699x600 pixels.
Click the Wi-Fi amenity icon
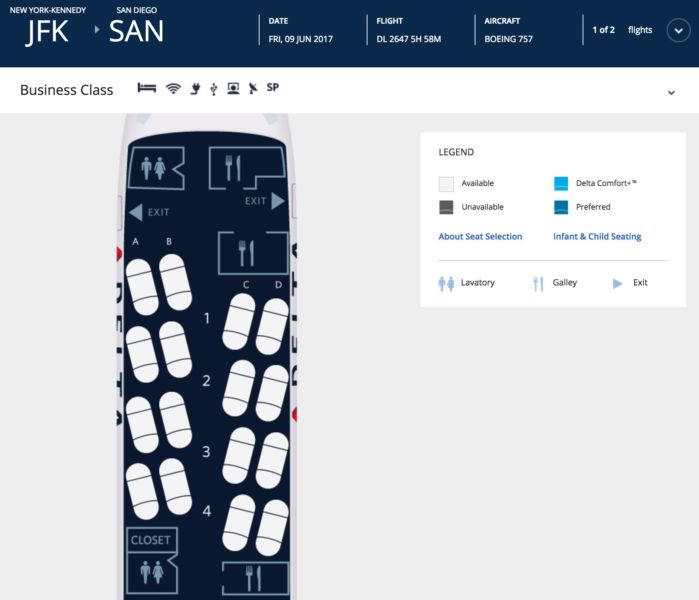173,89
